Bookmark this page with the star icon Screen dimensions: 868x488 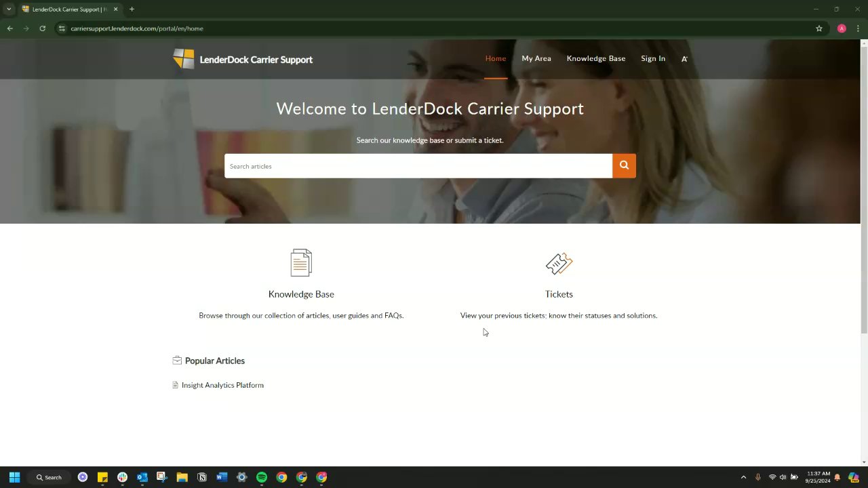[x=819, y=28]
